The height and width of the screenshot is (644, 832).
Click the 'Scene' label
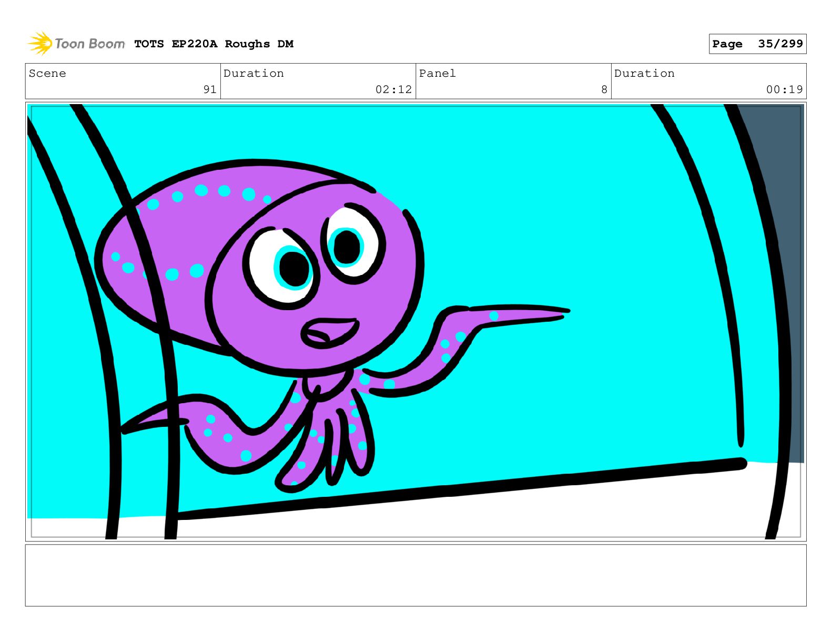pos(47,74)
